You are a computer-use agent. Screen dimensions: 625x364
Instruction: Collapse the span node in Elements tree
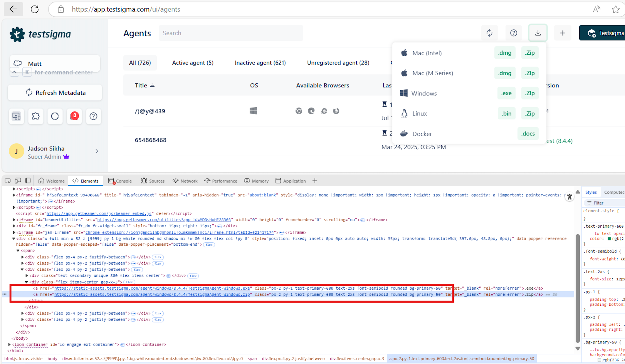[x=18, y=250]
